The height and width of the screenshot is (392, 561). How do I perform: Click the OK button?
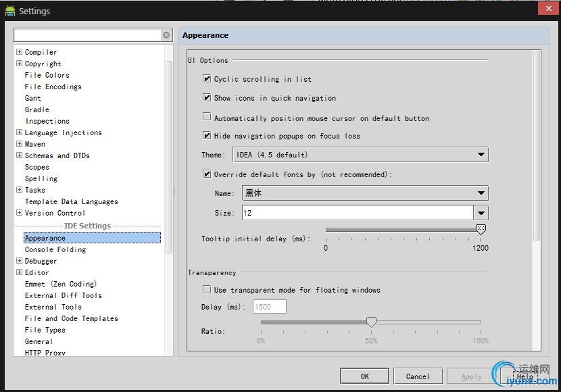pyautogui.click(x=364, y=376)
